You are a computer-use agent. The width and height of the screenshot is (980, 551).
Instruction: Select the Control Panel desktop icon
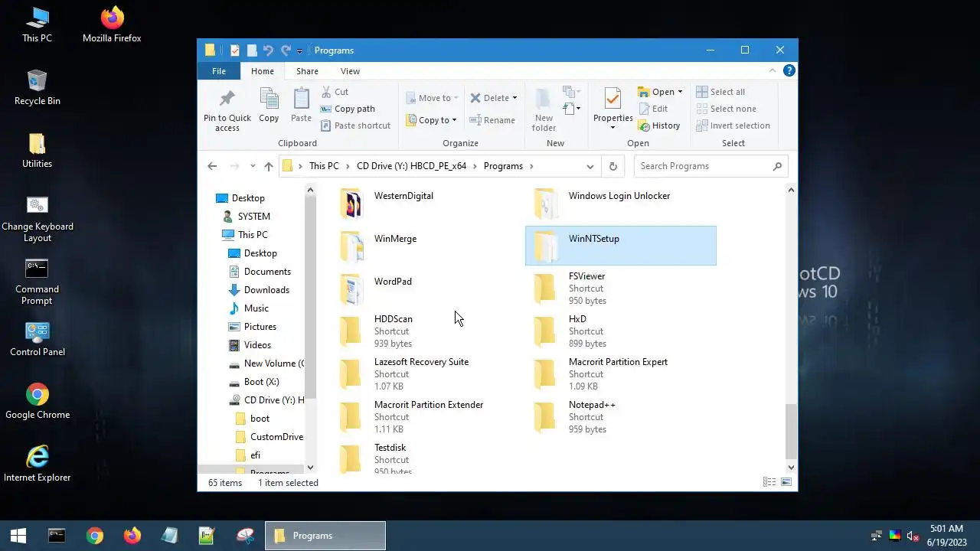point(37,338)
